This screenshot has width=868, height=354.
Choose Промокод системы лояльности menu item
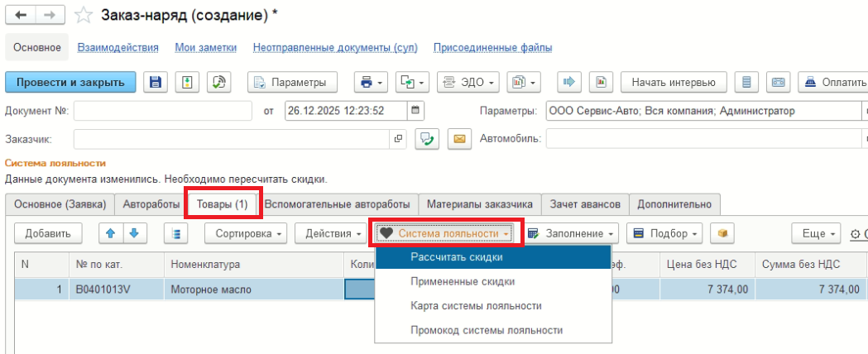[487, 330]
